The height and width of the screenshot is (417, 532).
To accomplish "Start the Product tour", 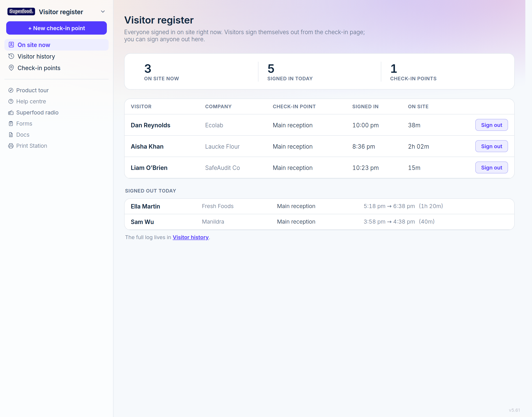I will tap(32, 90).
